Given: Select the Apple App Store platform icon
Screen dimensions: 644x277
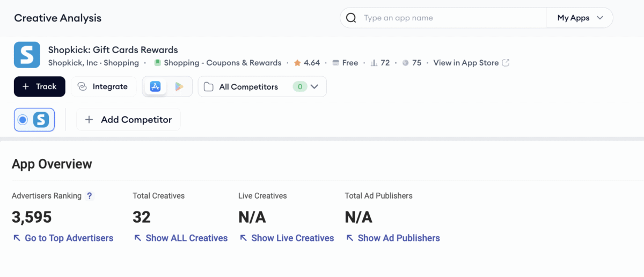Looking at the screenshot, I should click(155, 86).
